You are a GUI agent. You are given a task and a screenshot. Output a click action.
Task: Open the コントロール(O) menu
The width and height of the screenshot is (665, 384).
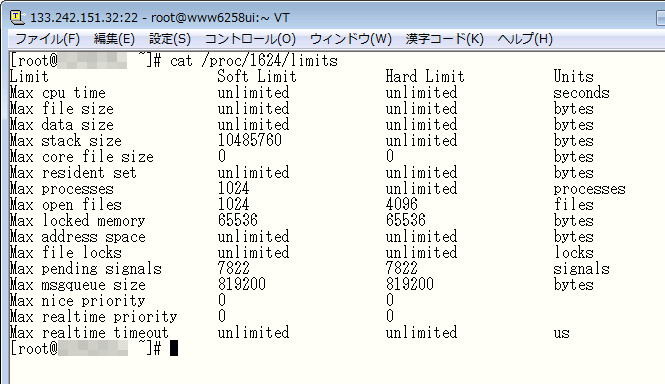pos(250,39)
